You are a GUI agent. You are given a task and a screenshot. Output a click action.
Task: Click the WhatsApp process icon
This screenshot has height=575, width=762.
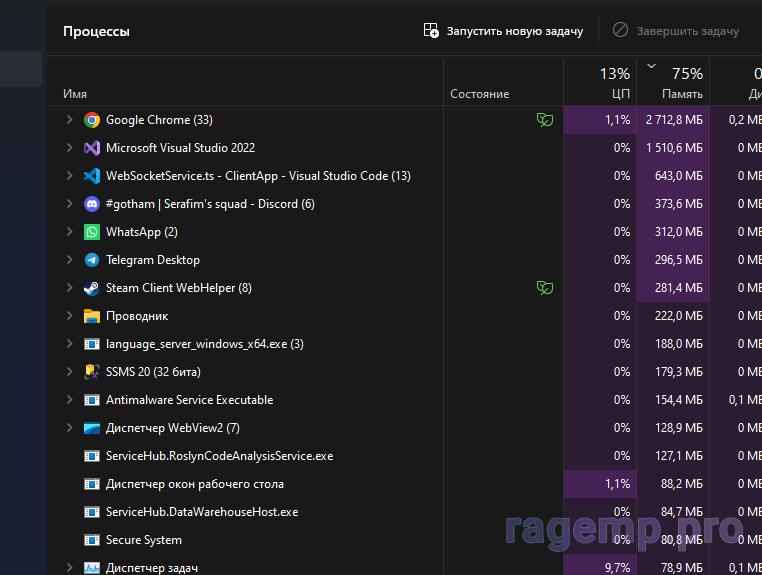click(x=92, y=232)
